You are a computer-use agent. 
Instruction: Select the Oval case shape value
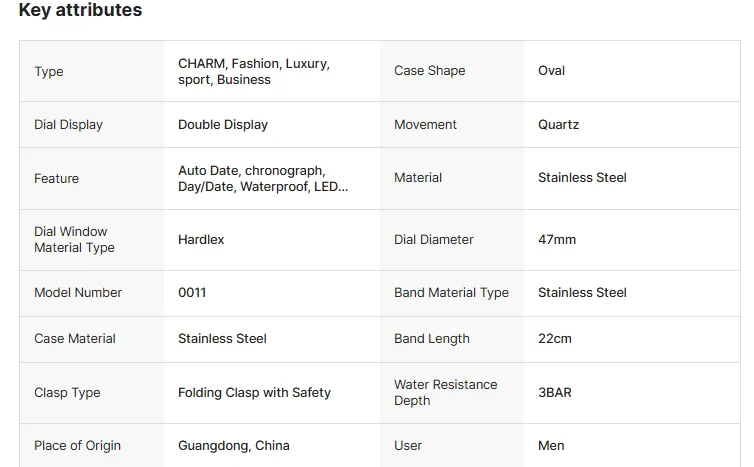click(551, 71)
